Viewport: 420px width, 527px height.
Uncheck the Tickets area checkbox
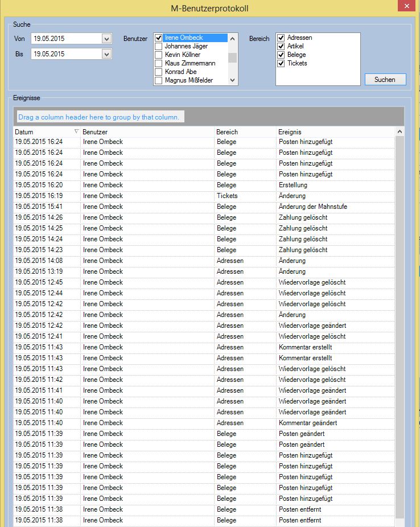281,64
